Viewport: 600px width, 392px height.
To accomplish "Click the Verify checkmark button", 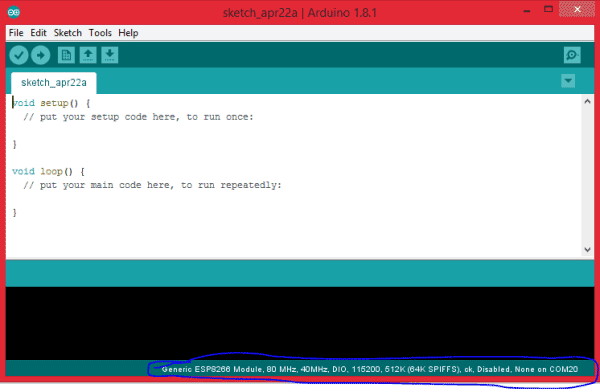I will click(x=19, y=55).
